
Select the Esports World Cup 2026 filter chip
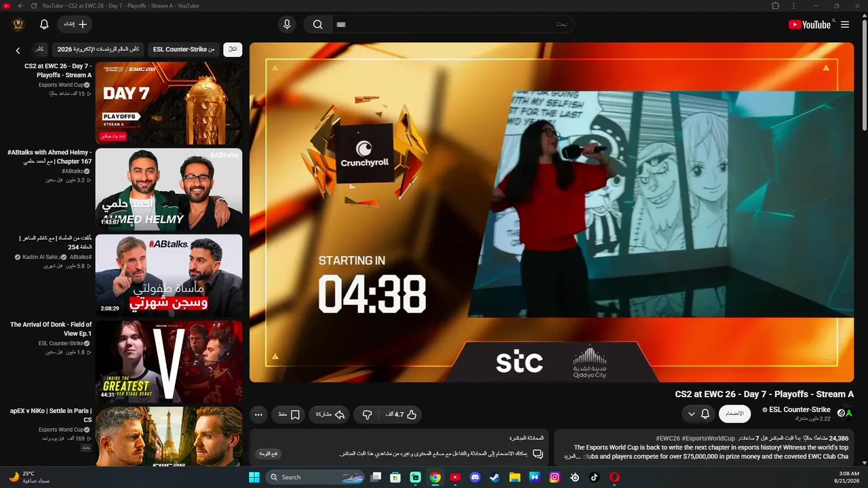pyautogui.click(x=98, y=49)
